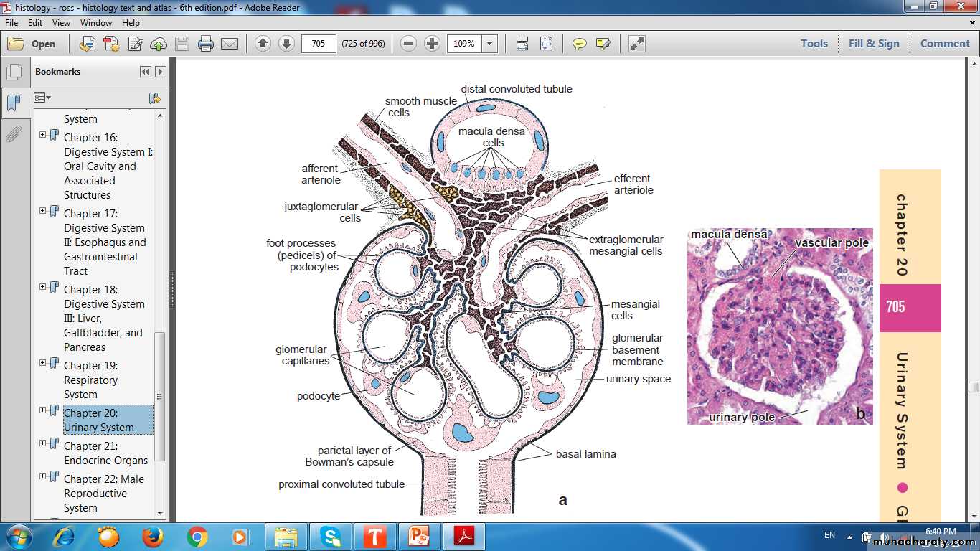Go to previous page with up arrow
980x551 pixels.
[263, 44]
